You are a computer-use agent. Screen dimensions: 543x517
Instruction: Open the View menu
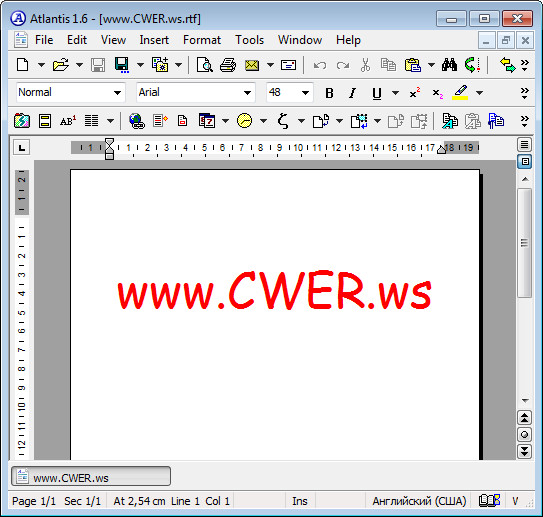[x=113, y=40]
